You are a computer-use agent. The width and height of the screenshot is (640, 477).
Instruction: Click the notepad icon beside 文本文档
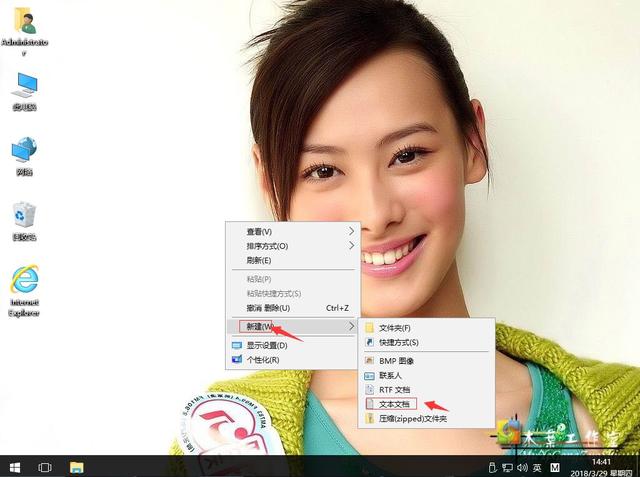tap(370, 404)
